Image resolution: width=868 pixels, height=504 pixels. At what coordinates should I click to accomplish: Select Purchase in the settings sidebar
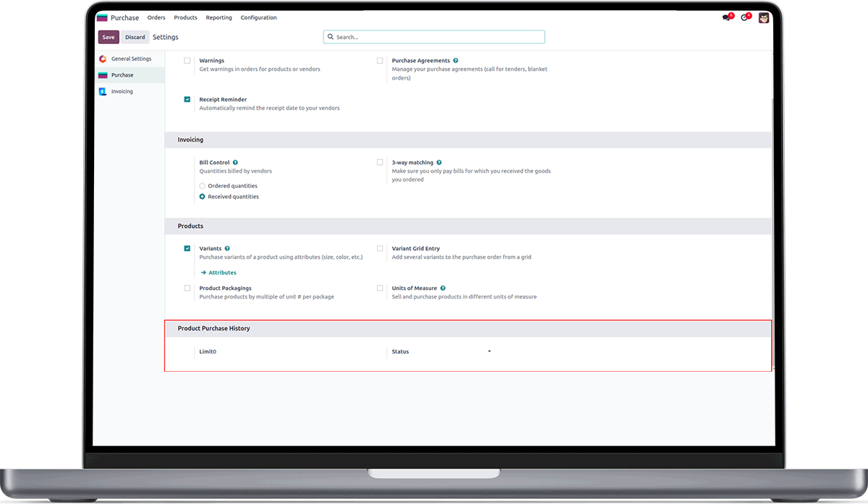click(122, 75)
